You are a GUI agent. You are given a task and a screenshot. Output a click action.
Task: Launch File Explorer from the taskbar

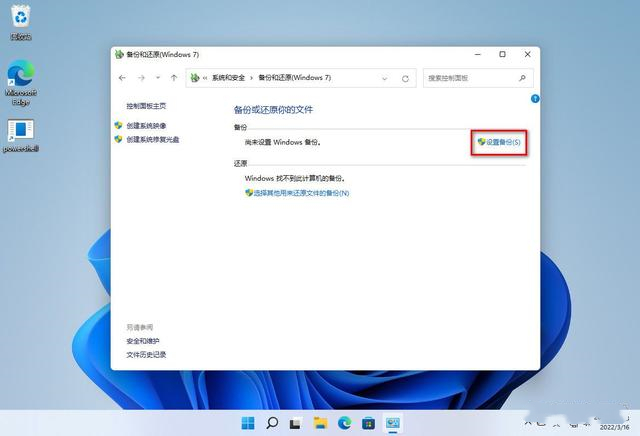point(320,423)
